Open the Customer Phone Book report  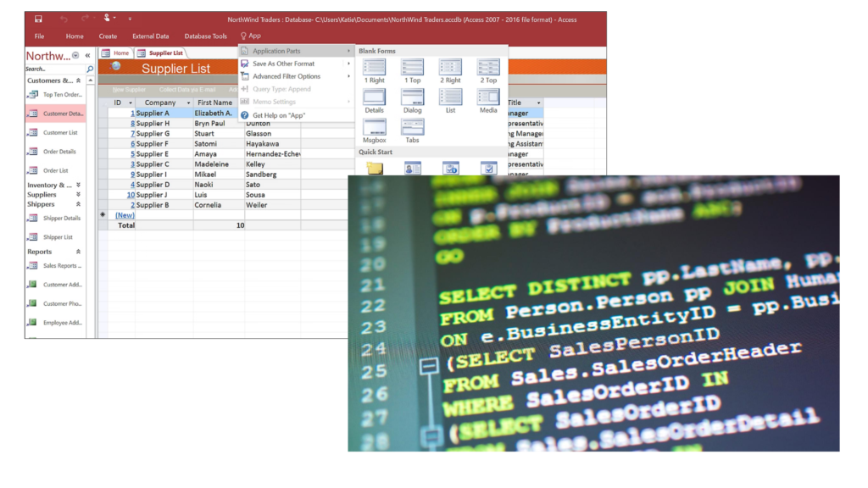[55, 304]
